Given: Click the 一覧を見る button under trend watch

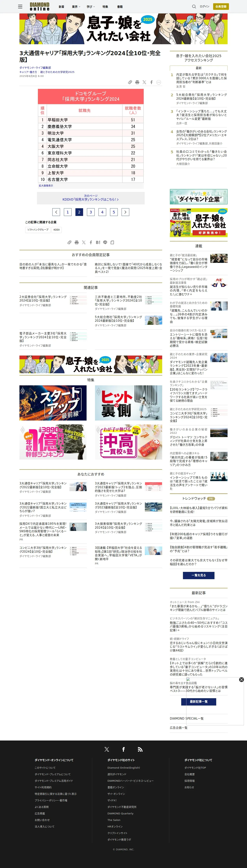Looking at the screenshot, I should 199,575.
